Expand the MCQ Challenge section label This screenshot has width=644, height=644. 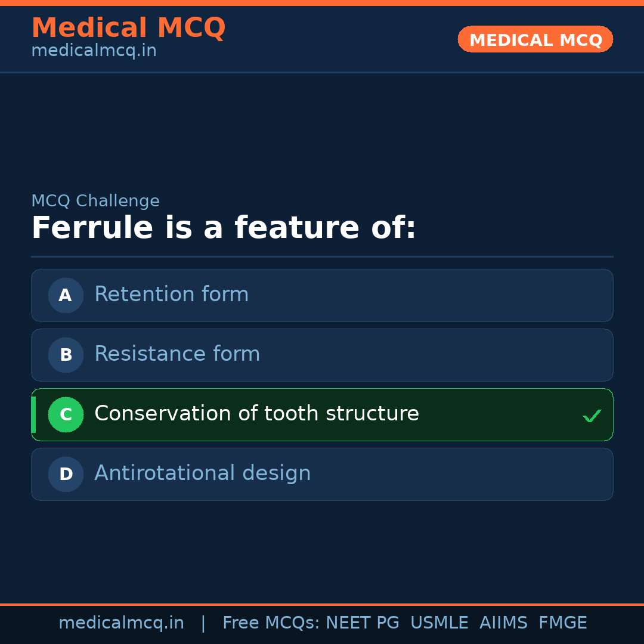tap(95, 201)
